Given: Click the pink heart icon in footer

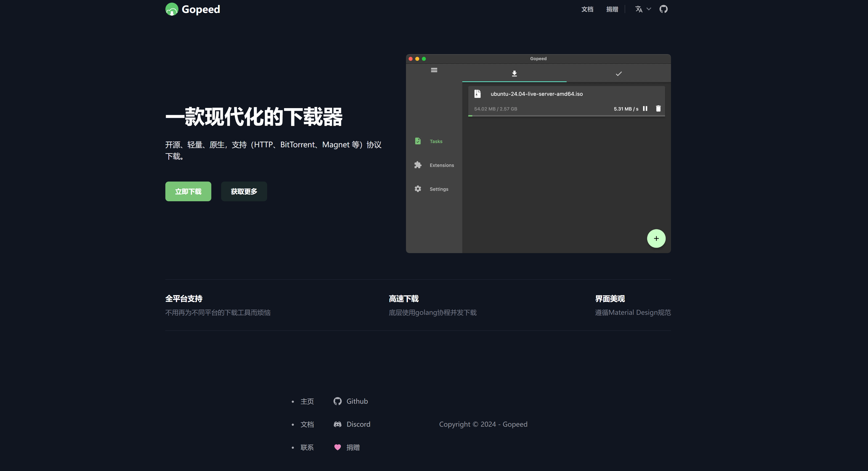Looking at the screenshot, I should tap(337, 447).
